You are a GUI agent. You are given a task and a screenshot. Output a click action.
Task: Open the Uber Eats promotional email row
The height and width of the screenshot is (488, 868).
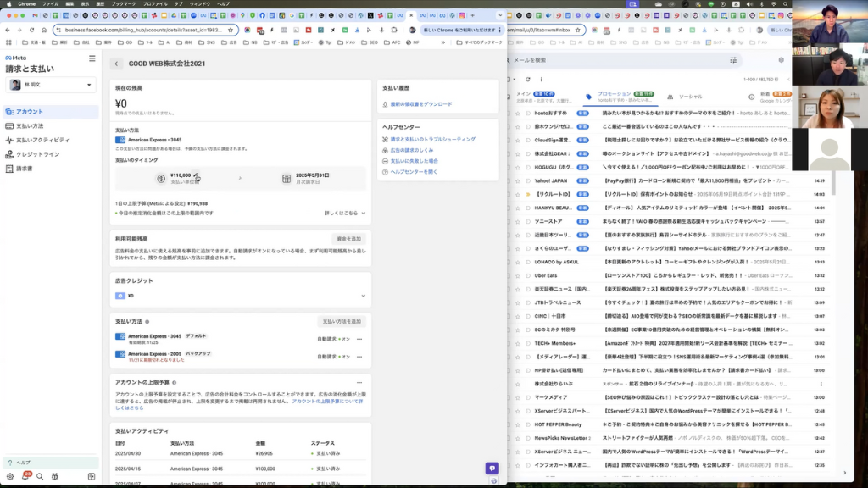(x=669, y=275)
